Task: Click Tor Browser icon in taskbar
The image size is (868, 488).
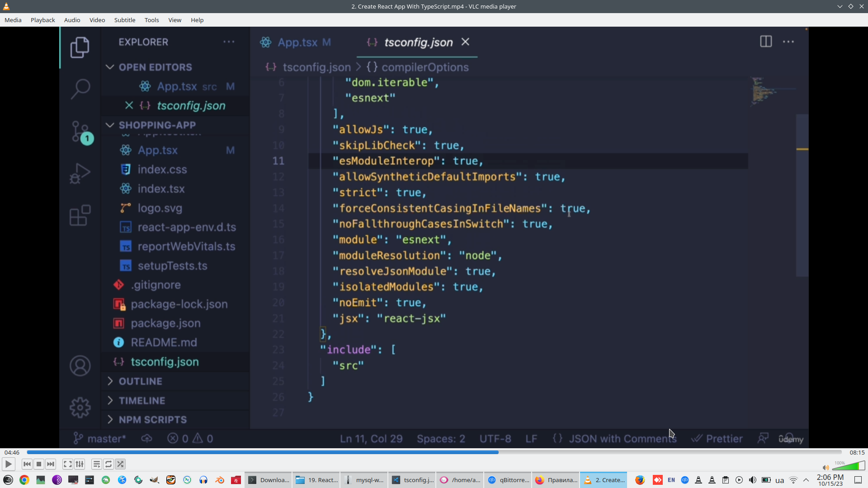Action: click(x=57, y=480)
